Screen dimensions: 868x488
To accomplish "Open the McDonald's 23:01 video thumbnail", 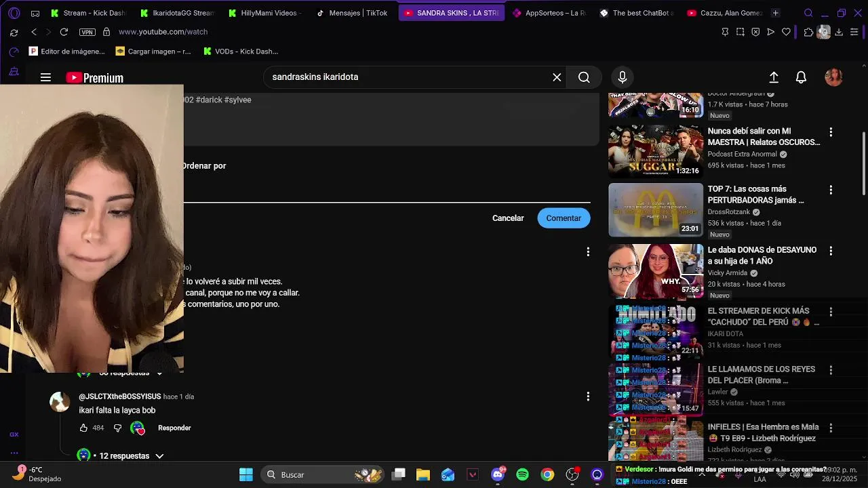I will [x=656, y=210].
